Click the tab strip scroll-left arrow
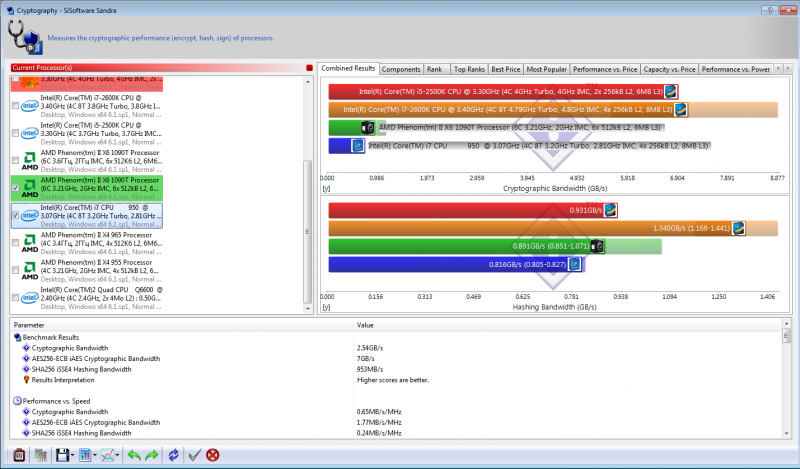The height and width of the screenshot is (469, 800). pos(779,68)
